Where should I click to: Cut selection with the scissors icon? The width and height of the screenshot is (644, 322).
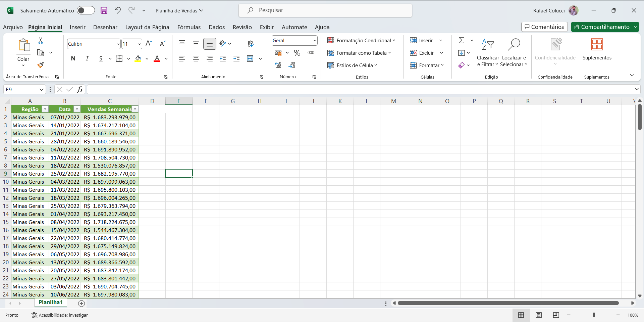(x=41, y=41)
